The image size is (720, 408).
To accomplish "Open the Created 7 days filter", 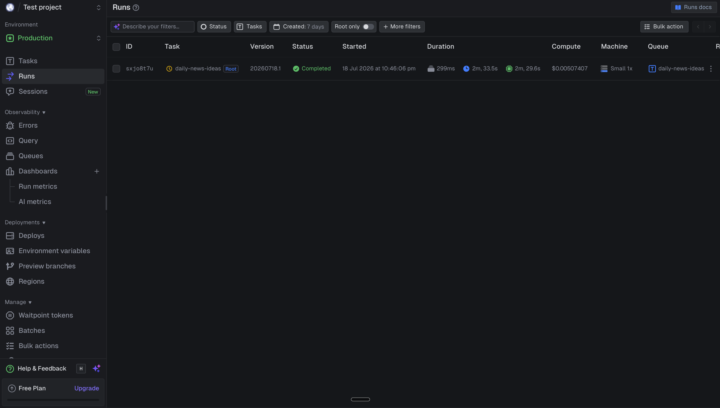I will [298, 27].
